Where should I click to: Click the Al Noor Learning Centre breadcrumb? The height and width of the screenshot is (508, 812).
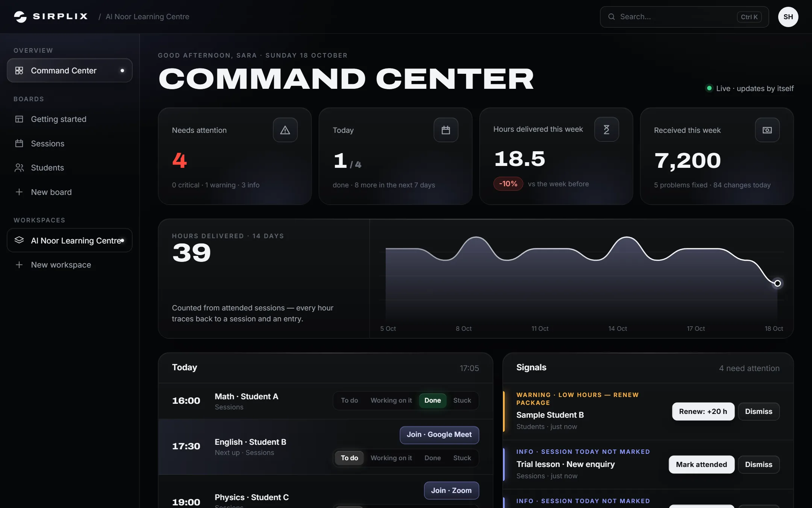(147, 17)
